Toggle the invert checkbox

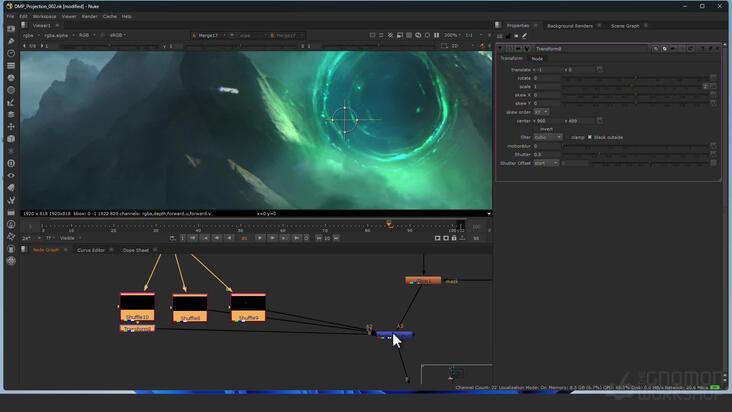[x=536, y=129]
